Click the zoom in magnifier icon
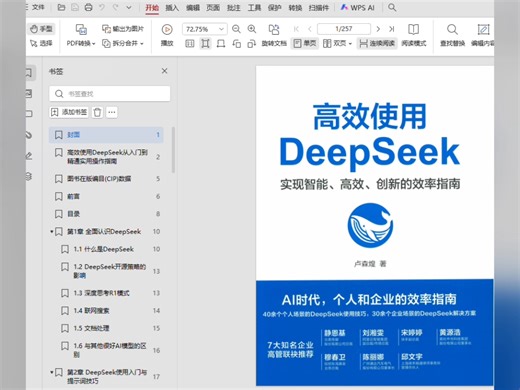This screenshot has width=520, height=390. point(252,29)
